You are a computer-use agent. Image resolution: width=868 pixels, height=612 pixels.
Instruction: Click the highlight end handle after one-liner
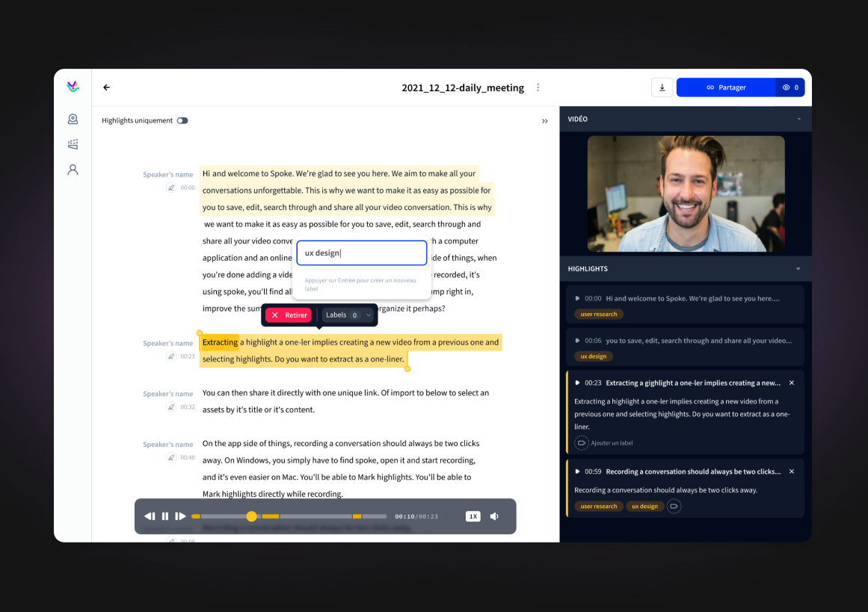pos(407,368)
